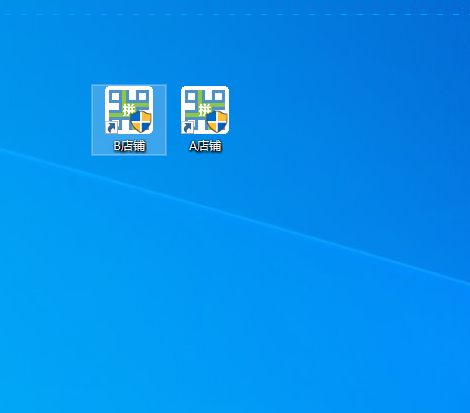Select the A店铺 desktop shortcut icon
Image resolution: width=470 pixels, height=413 pixels.
[x=205, y=110]
